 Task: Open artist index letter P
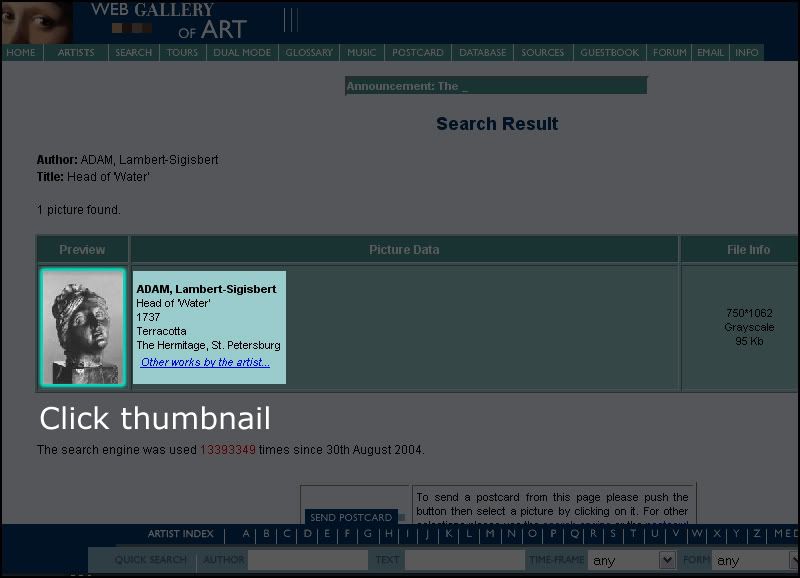553,534
